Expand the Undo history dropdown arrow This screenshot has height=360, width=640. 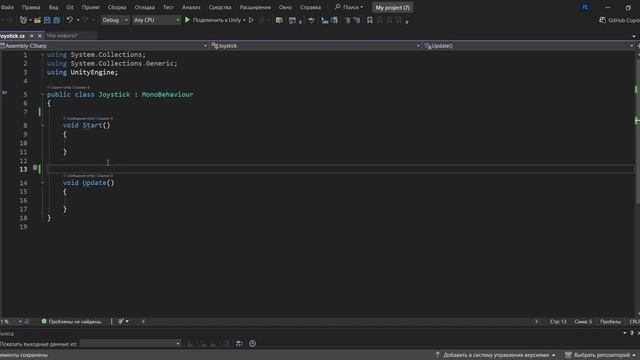click(78, 20)
